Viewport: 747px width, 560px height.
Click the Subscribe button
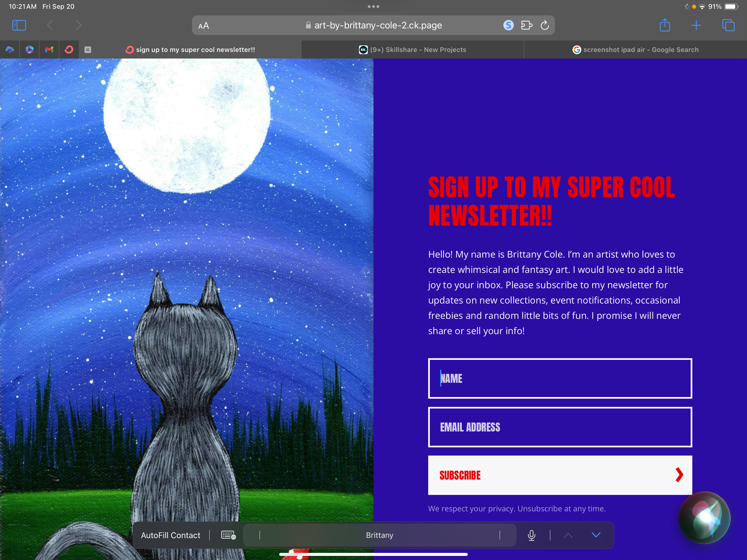(x=560, y=475)
